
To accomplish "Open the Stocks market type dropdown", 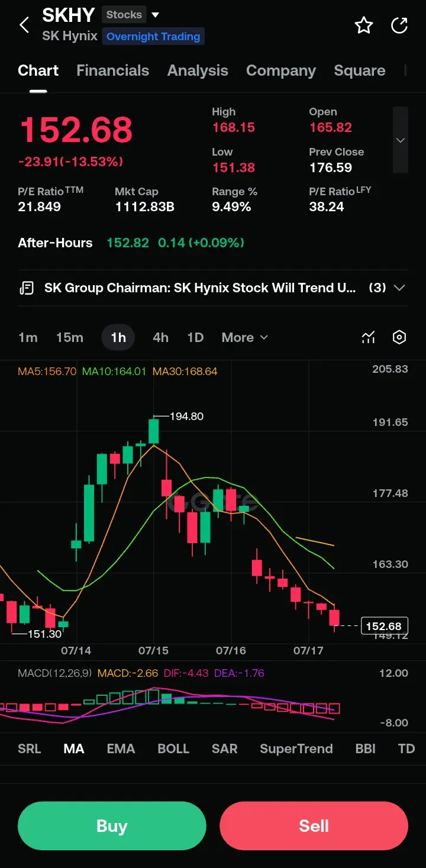I will point(131,15).
